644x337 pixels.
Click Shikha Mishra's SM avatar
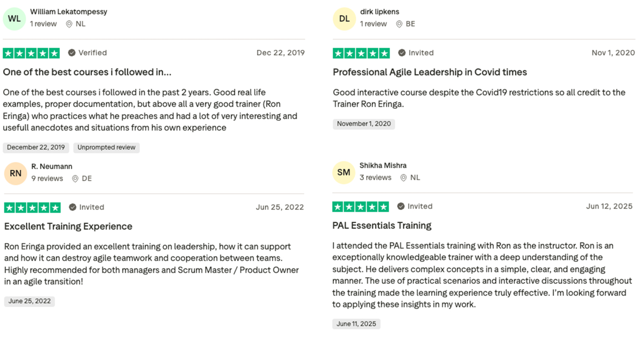pos(344,172)
